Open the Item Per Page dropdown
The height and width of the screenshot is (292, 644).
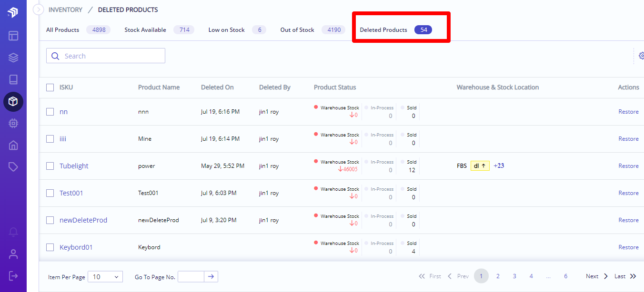(105, 277)
